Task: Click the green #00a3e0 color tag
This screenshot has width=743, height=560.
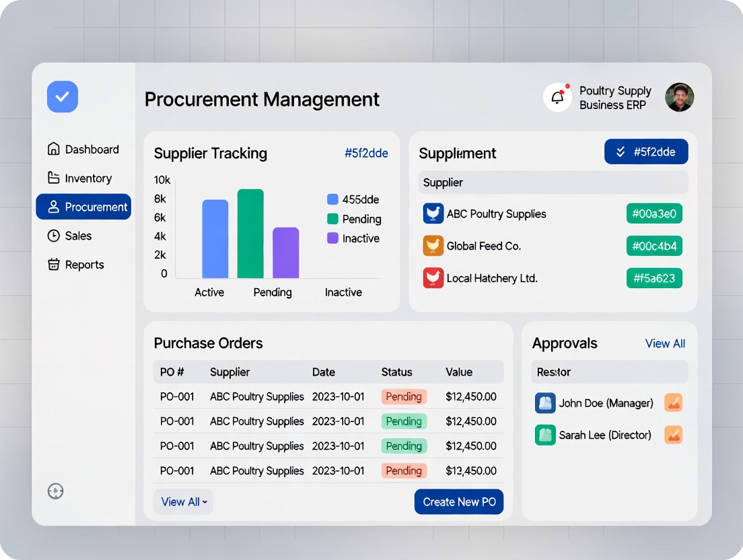Action: [654, 214]
